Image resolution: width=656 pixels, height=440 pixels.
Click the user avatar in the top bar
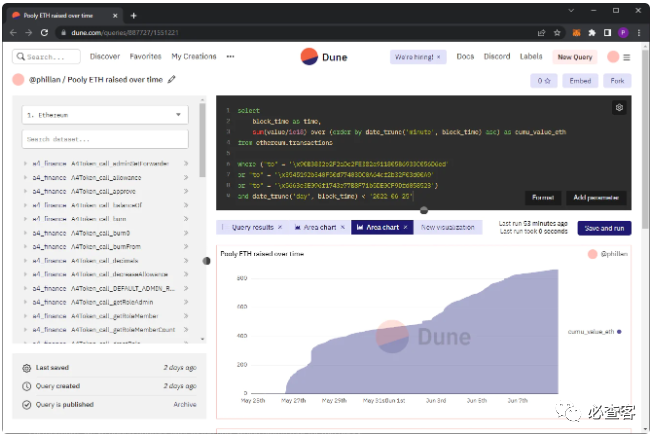click(613, 57)
